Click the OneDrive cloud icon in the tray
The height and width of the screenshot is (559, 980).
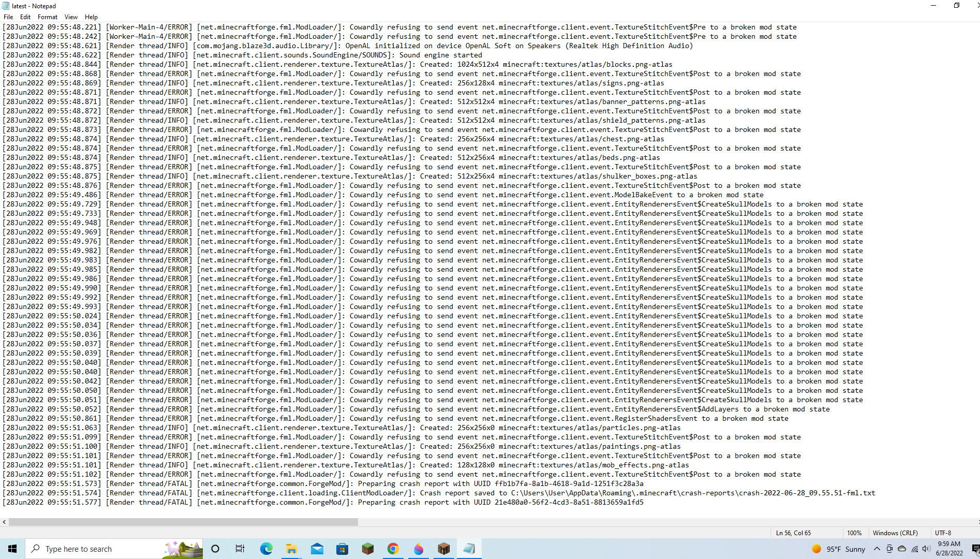pyautogui.click(x=902, y=549)
